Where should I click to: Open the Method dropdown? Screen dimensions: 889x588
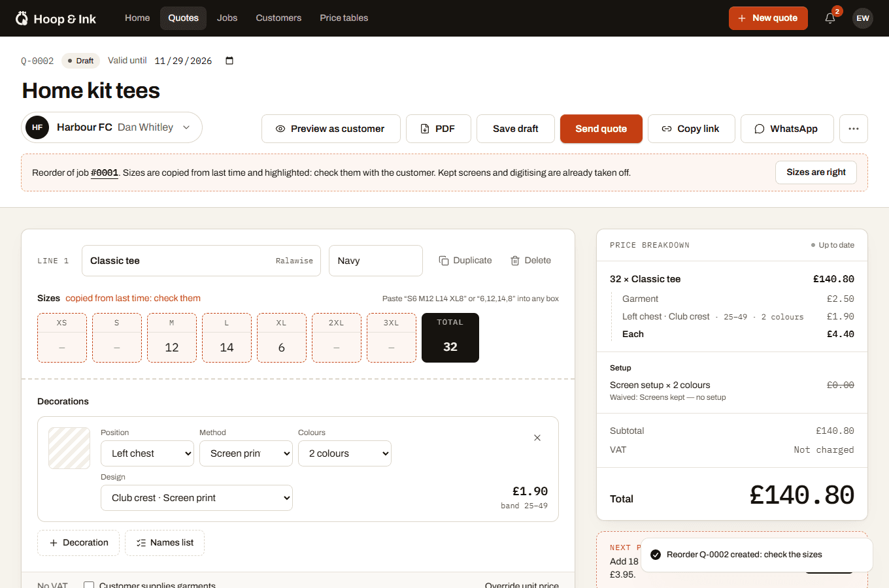[246, 453]
